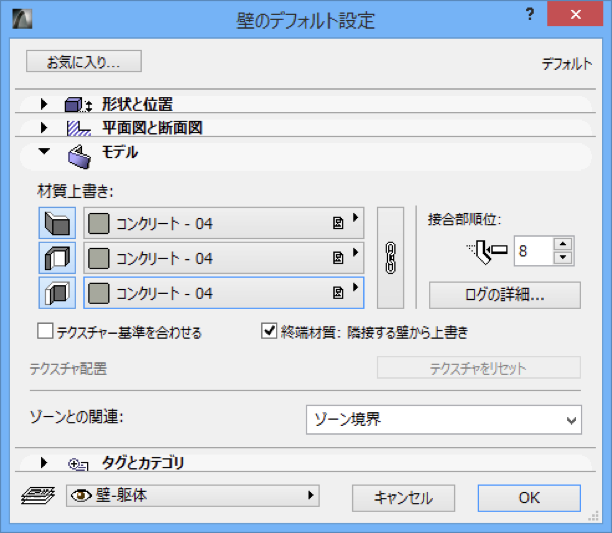Toggle the edge material override icon
The image size is (612, 533).
tap(57, 258)
